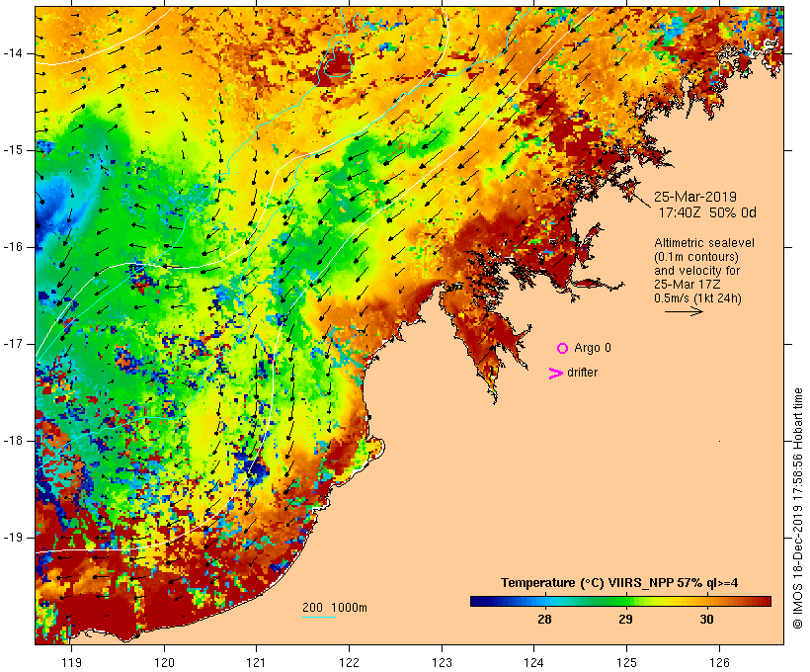Click the longitude axis label '125'

(626, 662)
